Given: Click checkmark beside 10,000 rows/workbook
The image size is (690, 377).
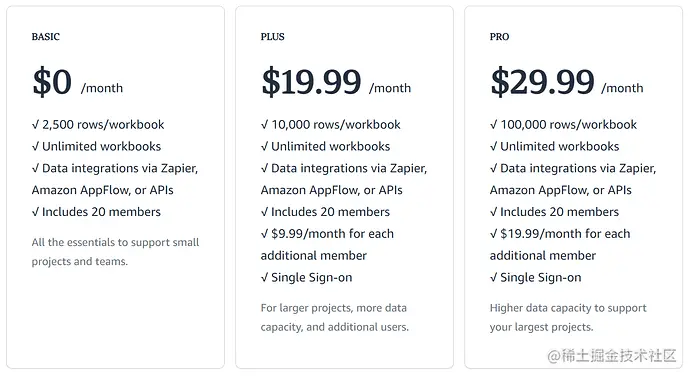Looking at the screenshot, I should (264, 125).
